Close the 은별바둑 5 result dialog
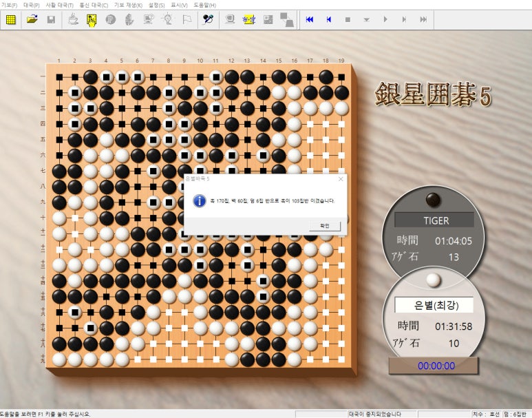This screenshot has height=418, width=532. [341, 179]
